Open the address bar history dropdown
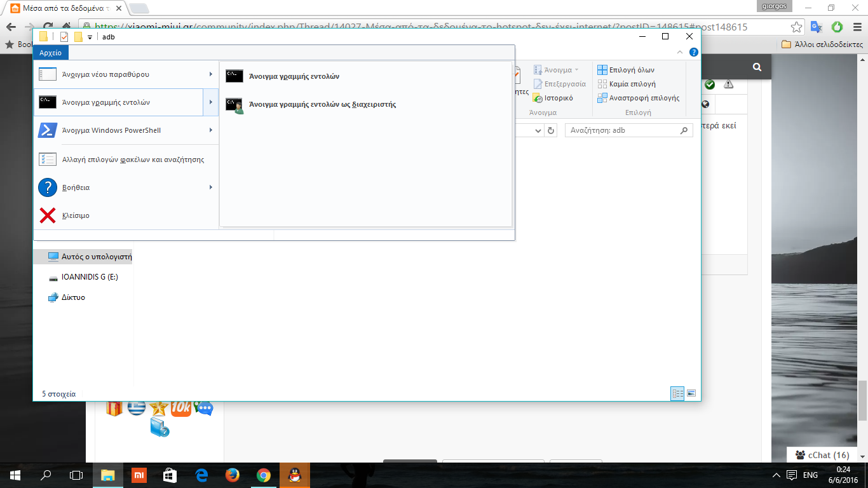 click(x=538, y=130)
